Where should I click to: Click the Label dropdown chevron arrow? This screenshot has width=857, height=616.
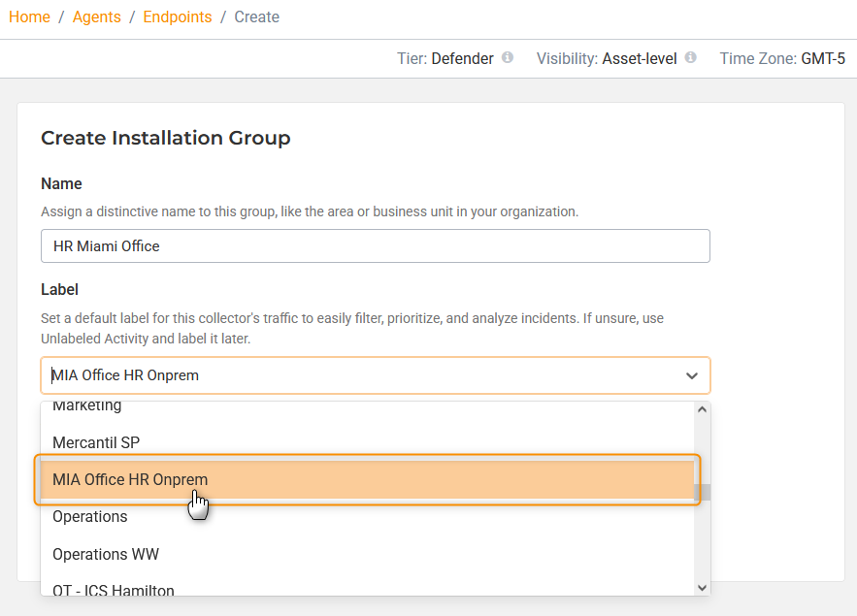[x=691, y=375]
